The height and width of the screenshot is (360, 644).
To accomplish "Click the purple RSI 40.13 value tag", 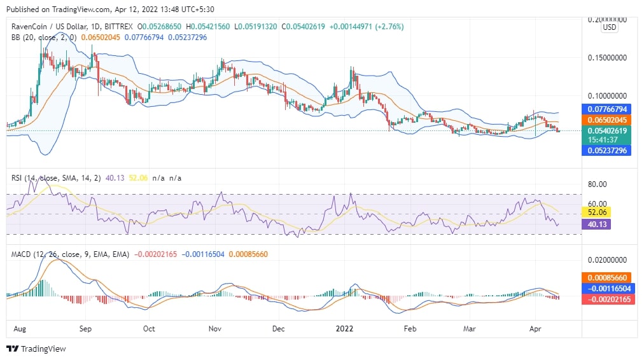I will click(596, 224).
